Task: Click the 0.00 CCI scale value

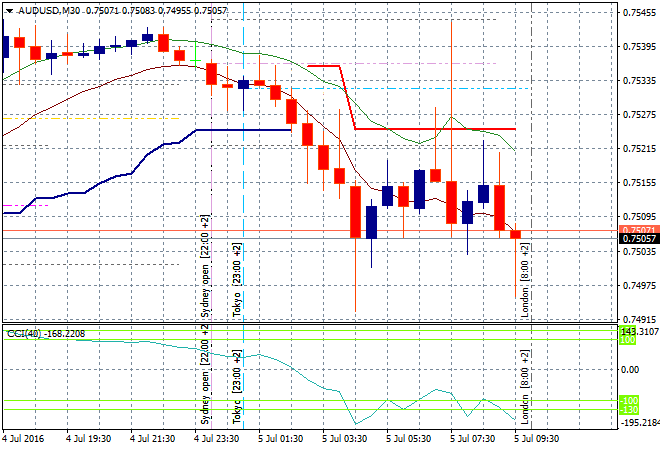Action: [x=632, y=369]
